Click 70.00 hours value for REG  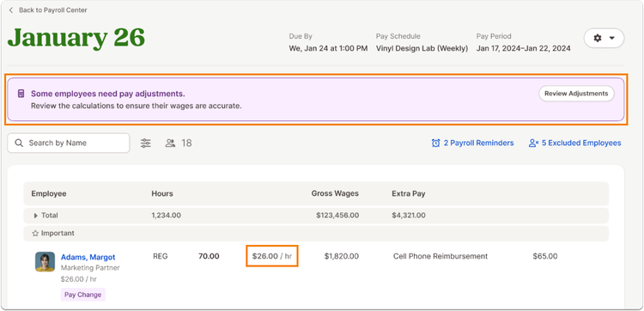pyautogui.click(x=209, y=256)
